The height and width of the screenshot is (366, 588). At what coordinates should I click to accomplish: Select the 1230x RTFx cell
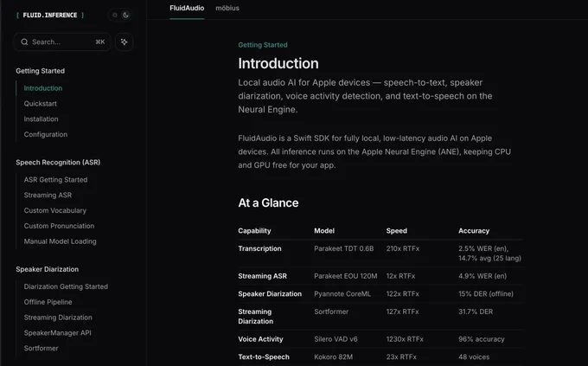[x=405, y=339]
